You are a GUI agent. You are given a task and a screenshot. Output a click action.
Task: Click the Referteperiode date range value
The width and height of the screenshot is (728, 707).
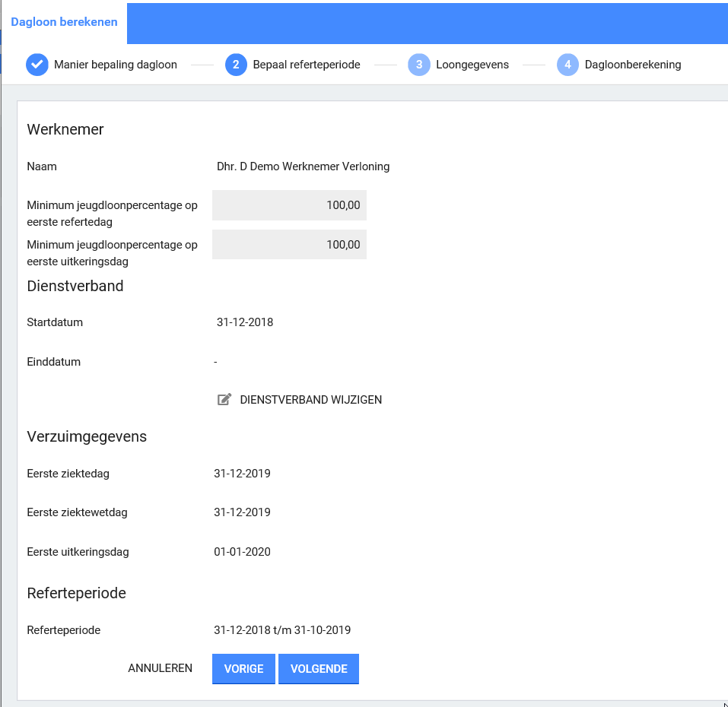[282, 630]
